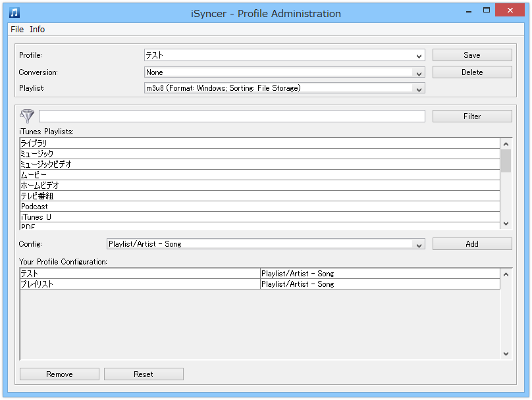Click Playlist/Artist - Song cell of プレイリスト row
532x400 pixels.
[380, 284]
